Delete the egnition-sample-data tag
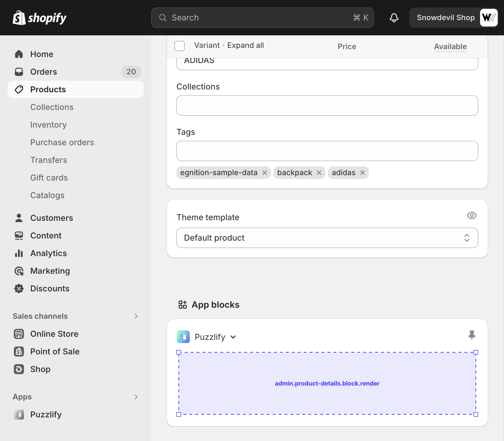This screenshot has height=441, width=504. coord(265,173)
